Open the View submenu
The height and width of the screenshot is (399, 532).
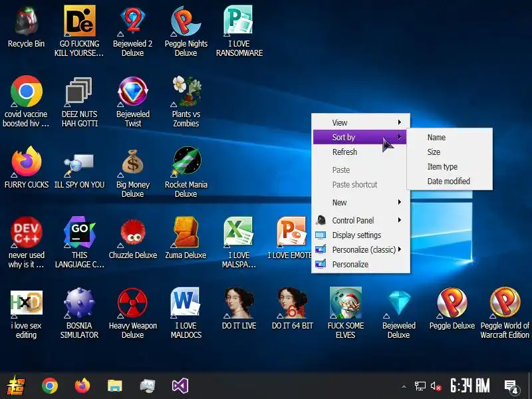360,122
